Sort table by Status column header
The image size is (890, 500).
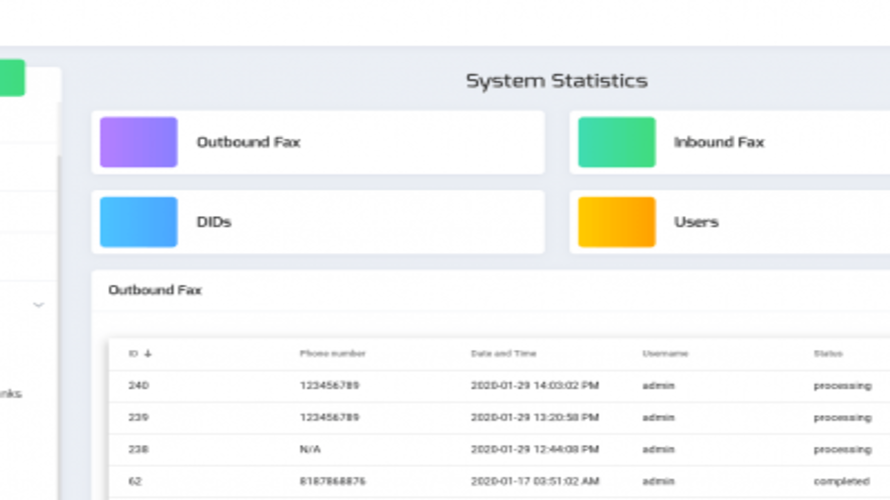(x=827, y=354)
